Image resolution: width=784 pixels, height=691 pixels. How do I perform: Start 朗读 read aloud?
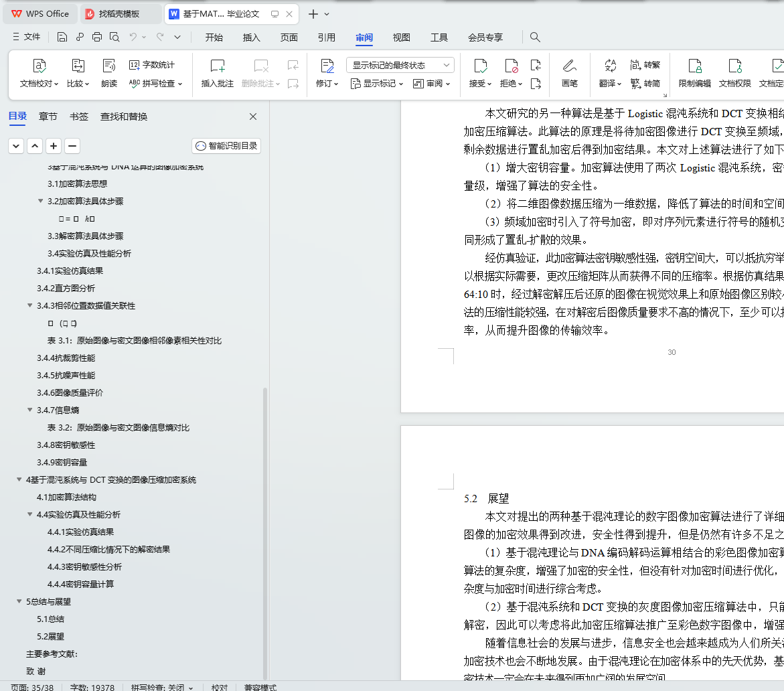(x=109, y=73)
